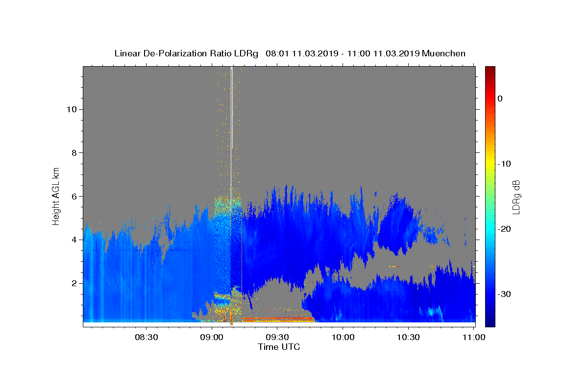The height and width of the screenshot is (392, 588).
Task: Click the 'Time UTC' axis title
Action: tap(279, 347)
